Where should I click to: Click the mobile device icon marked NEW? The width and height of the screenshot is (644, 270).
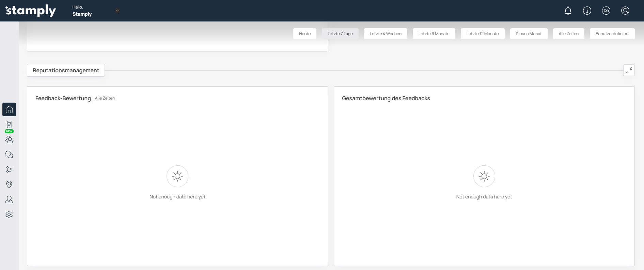[9, 125]
